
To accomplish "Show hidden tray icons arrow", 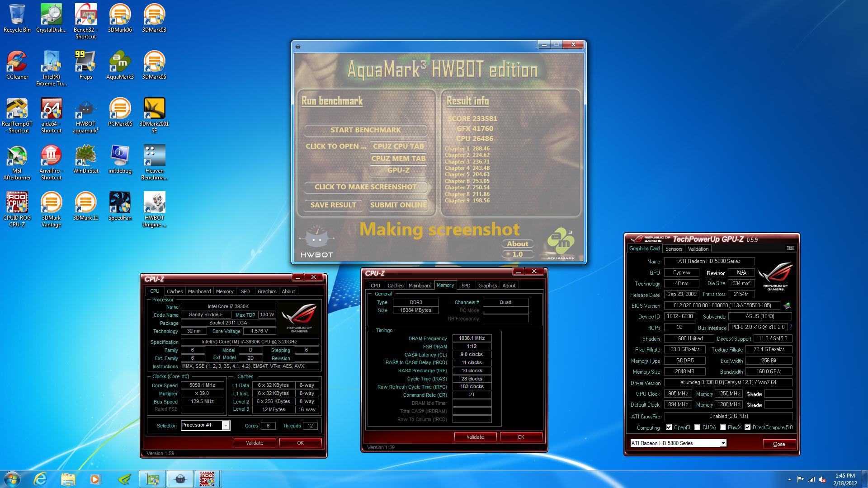I will [x=789, y=479].
